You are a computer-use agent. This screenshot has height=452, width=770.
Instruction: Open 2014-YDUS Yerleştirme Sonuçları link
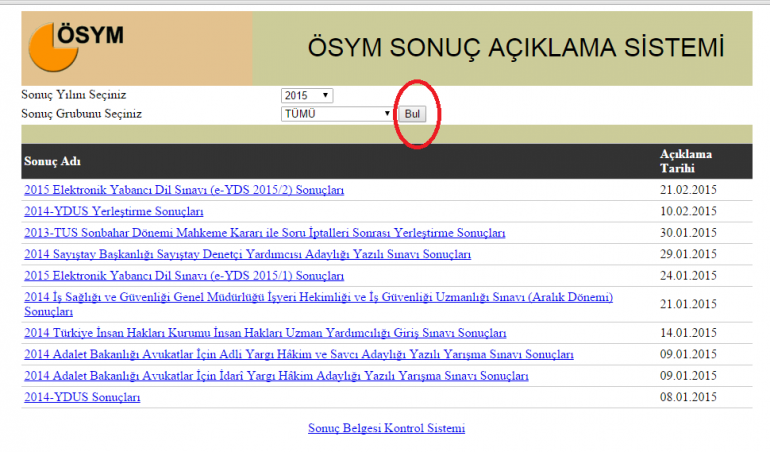tap(113, 211)
